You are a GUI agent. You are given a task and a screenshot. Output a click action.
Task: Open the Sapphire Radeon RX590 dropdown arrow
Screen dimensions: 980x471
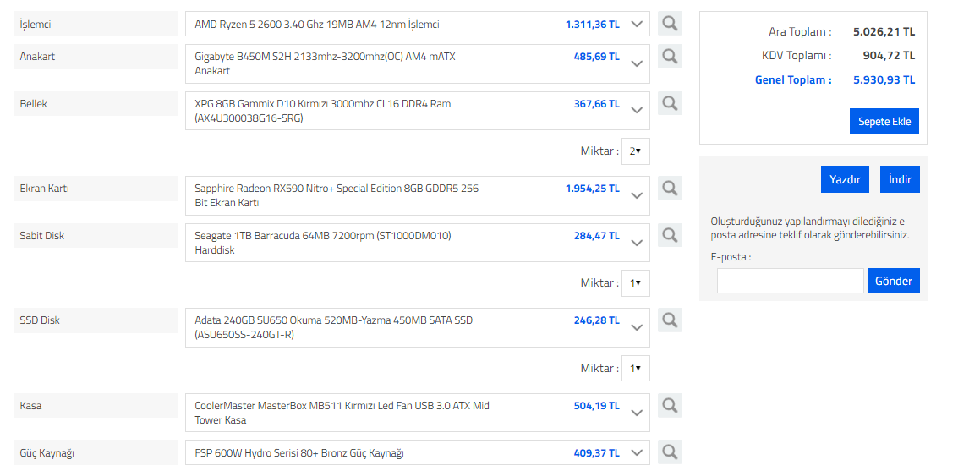click(x=636, y=194)
